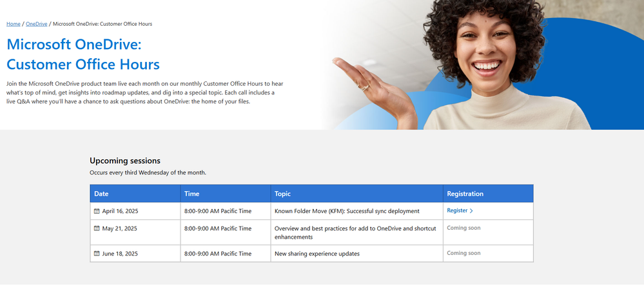The image size is (644, 295).
Task: Click the time cell in the April 16 row
Action: tap(226, 211)
